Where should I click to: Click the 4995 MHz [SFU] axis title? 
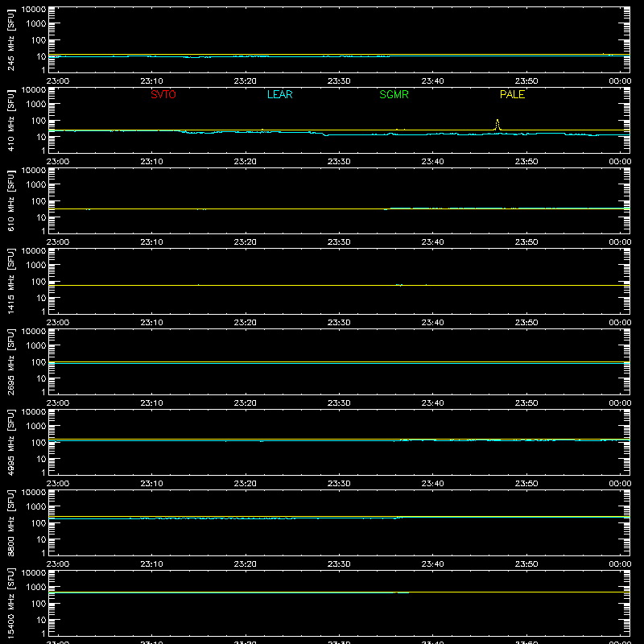[x=10, y=442]
